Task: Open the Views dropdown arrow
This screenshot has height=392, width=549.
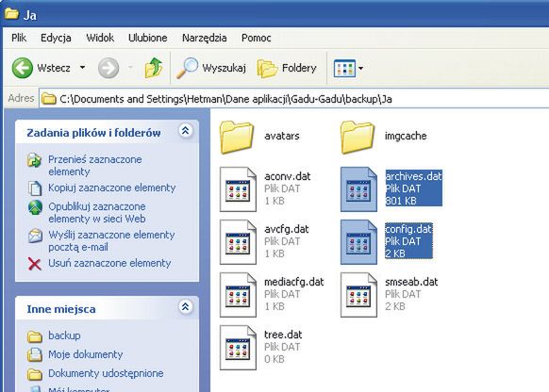Action: 360,68
